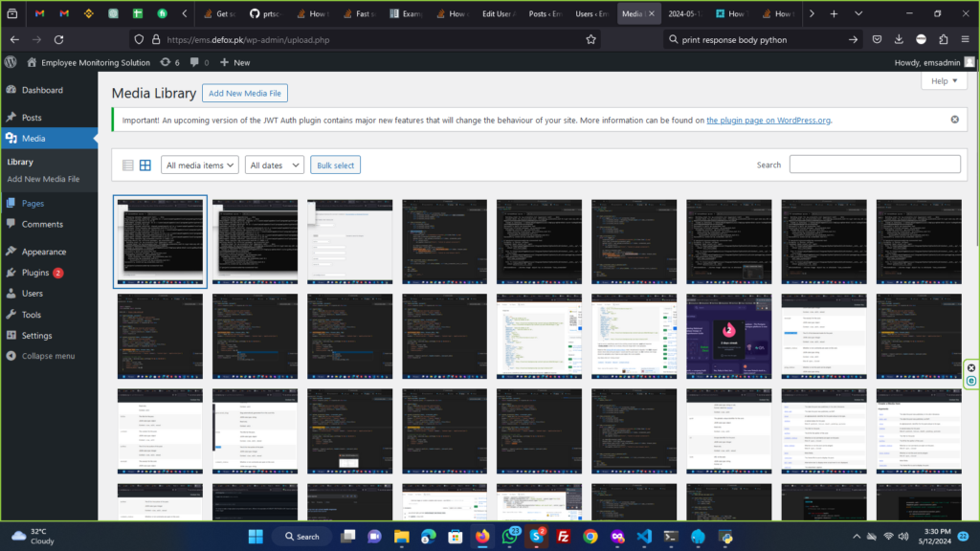This screenshot has height=551, width=980.
Task: Launch FileZilla from the taskbar
Action: coord(565,536)
